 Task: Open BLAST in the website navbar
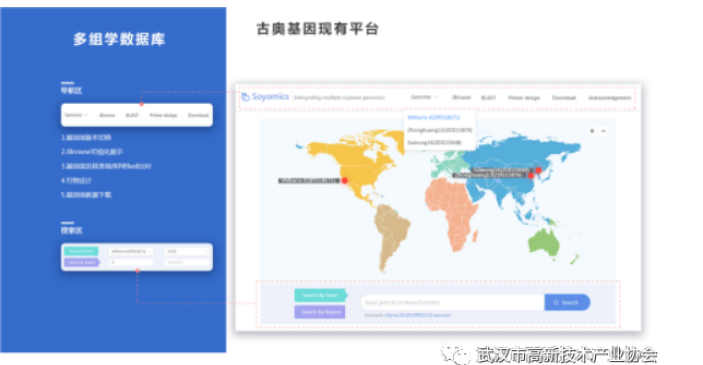pyautogui.click(x=488, y=98)
